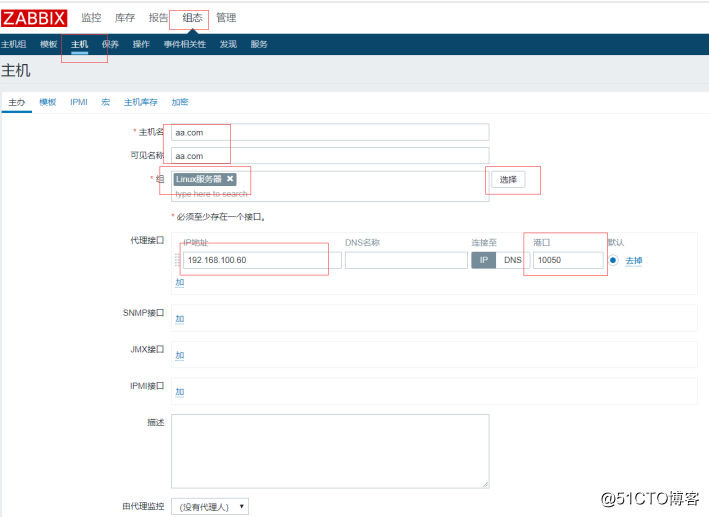
Task: Click 加 to add SNMP interface
Action: [x=180, y=319]
